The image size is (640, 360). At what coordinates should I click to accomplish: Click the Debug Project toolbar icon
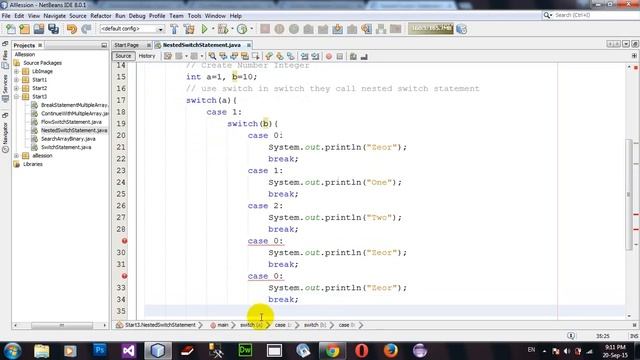[223, 29]
